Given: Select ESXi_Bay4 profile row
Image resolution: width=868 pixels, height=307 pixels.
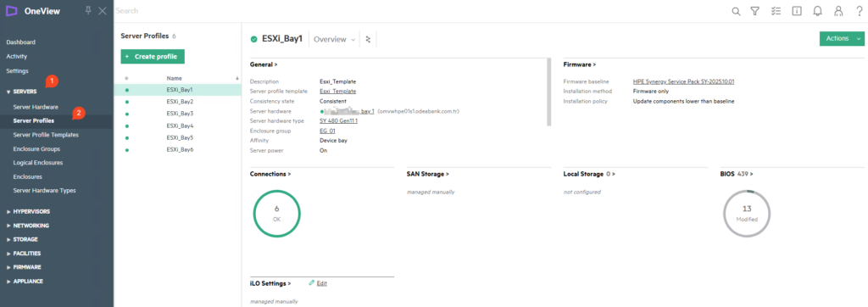Looking at the screenshot, I should pyautogui.click(x=178, y=126).
